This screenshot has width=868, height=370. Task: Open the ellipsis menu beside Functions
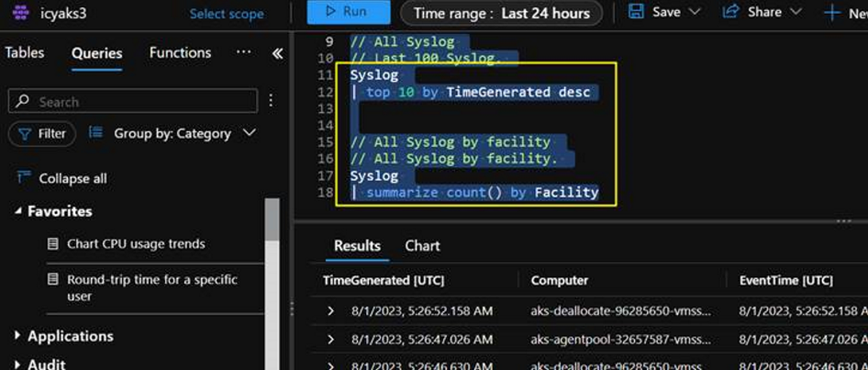(243, 52)
